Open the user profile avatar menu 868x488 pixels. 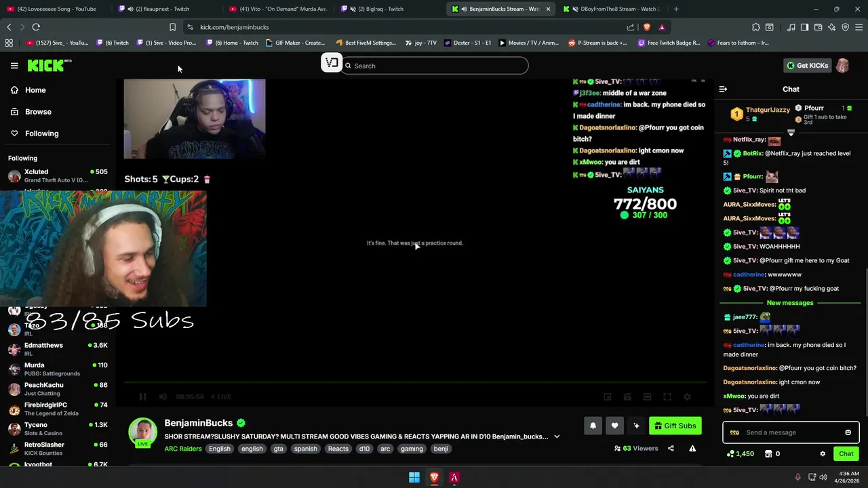point(842,66)
